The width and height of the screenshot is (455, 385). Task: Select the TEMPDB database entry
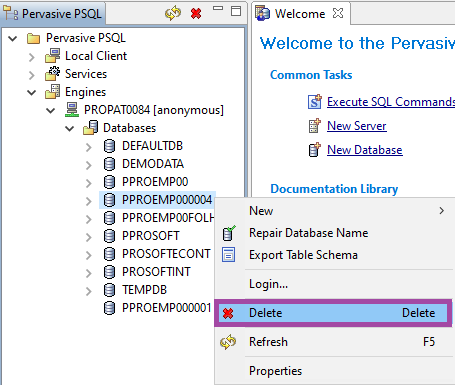click(x=144, y=290)
